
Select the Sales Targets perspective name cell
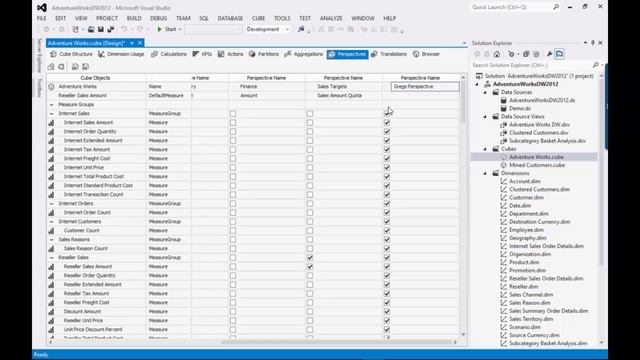coord(344,87)
